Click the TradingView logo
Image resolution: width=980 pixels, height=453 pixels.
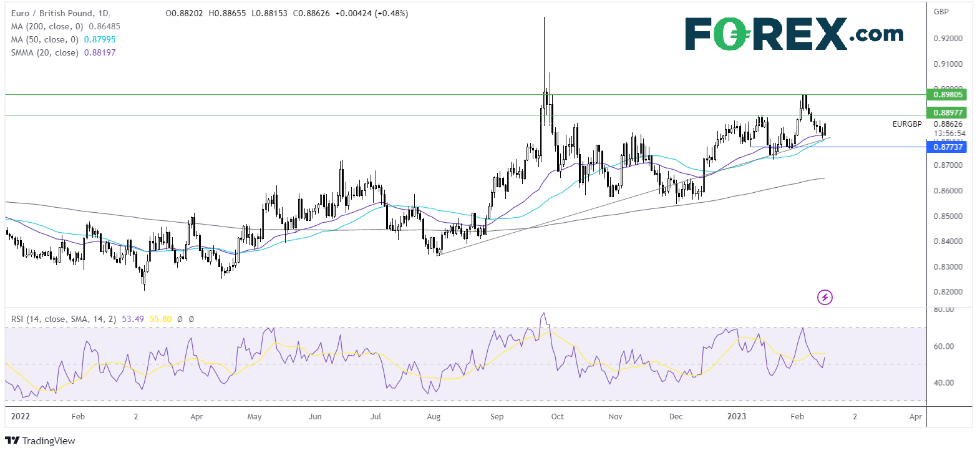tap(40, 441)
